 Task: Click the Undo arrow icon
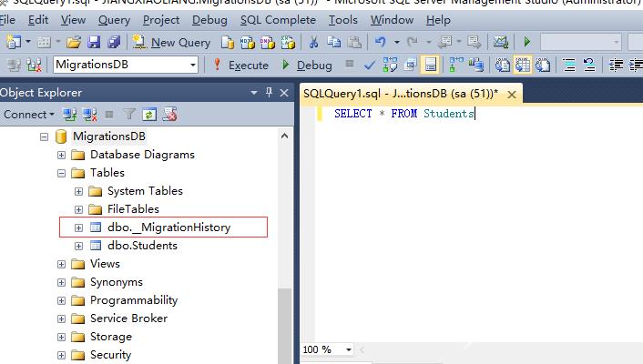[380, 42]
